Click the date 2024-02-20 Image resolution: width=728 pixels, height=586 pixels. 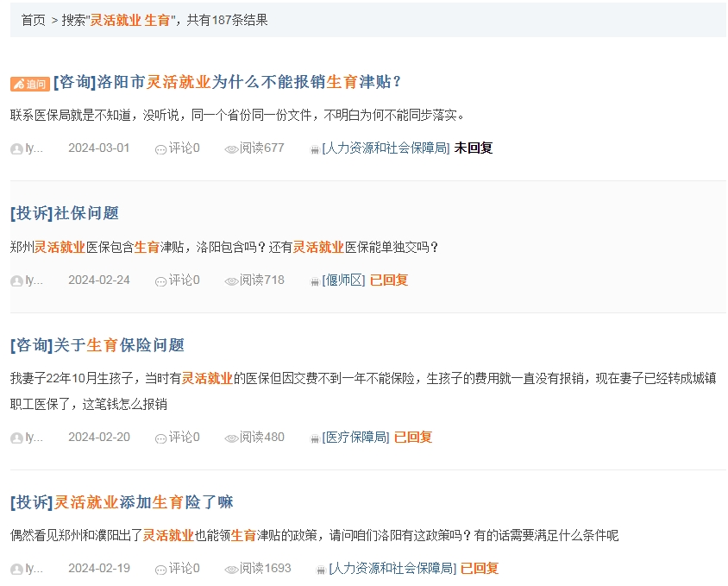pos(99,438)
